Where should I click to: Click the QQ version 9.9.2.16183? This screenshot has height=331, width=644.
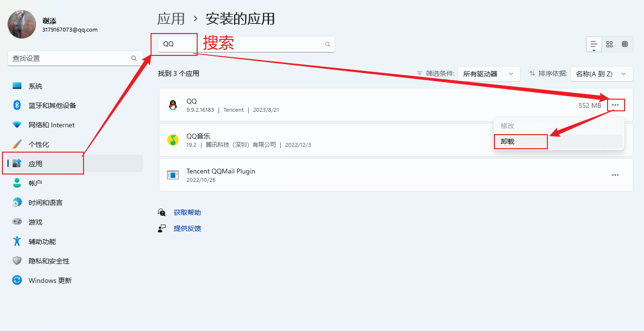(200, 110)
